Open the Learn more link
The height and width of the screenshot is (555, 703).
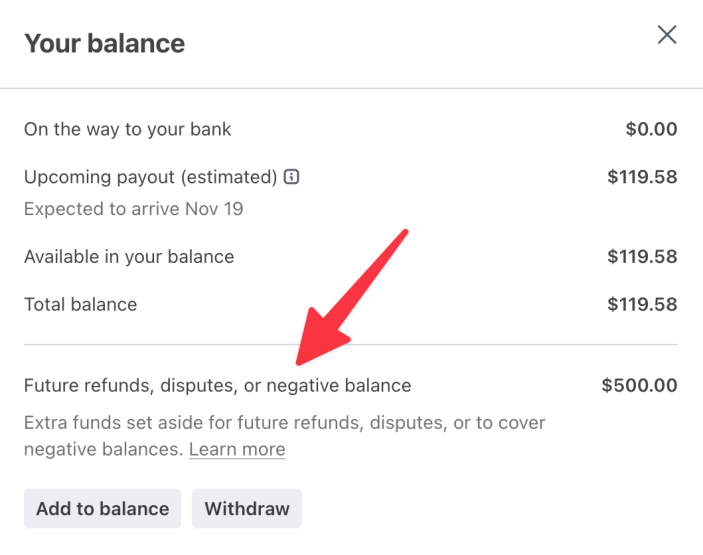click(237, 450)
